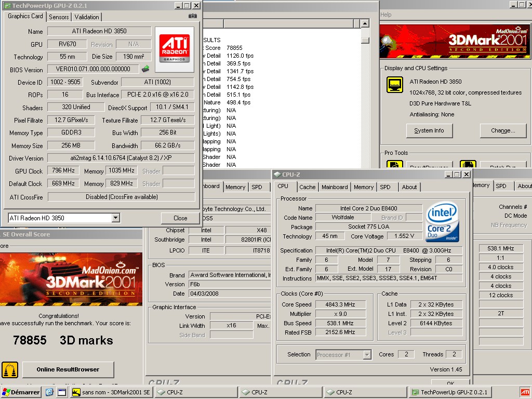This screenshot has width=532, height=399.
Task: Click the Show Desktop quick launch icon
Action: pyautogui.click(x=62, y=392)
